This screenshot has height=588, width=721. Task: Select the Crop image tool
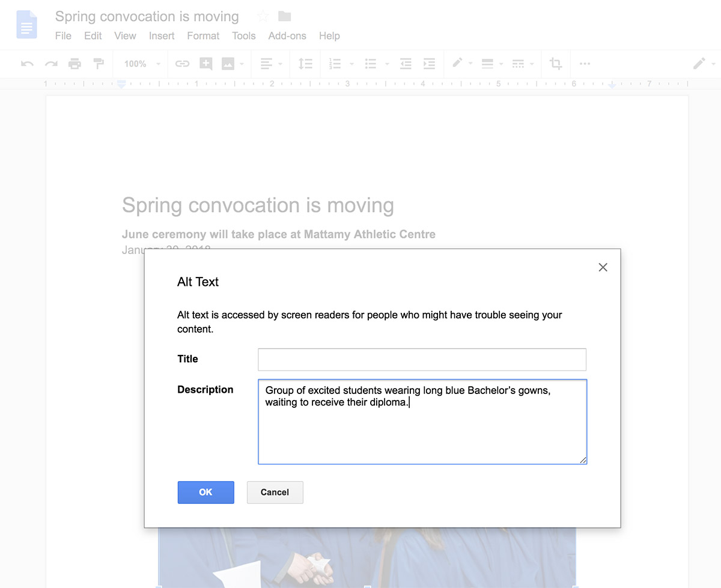coord(556,64)
